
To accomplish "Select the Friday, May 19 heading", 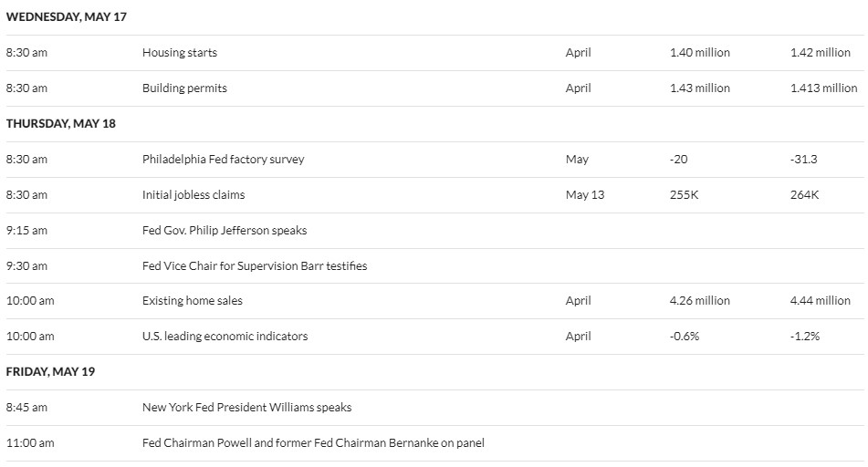I will (x=50, y=371).
